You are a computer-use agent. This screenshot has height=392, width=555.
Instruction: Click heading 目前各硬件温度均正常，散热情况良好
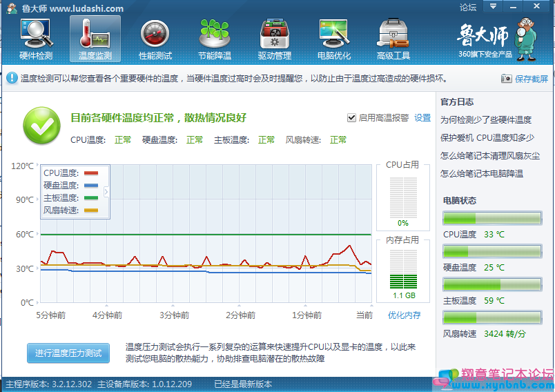click(158, 118)
